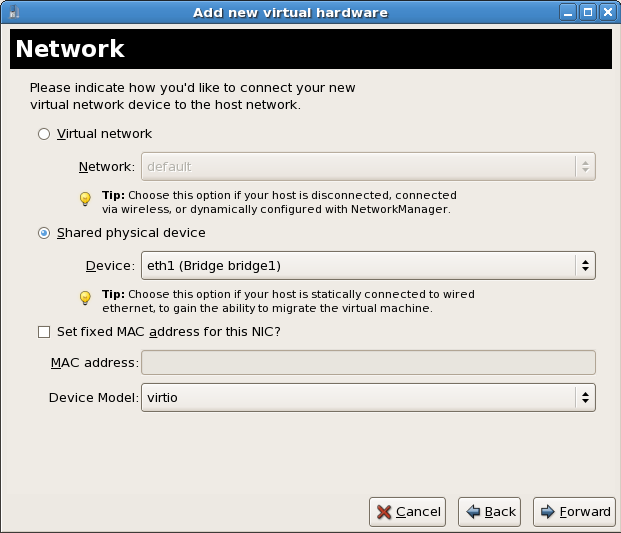Viewport: 621px width, 533px height.
Task: Click the right arrow icon on Forward
Action: [548, 512]
